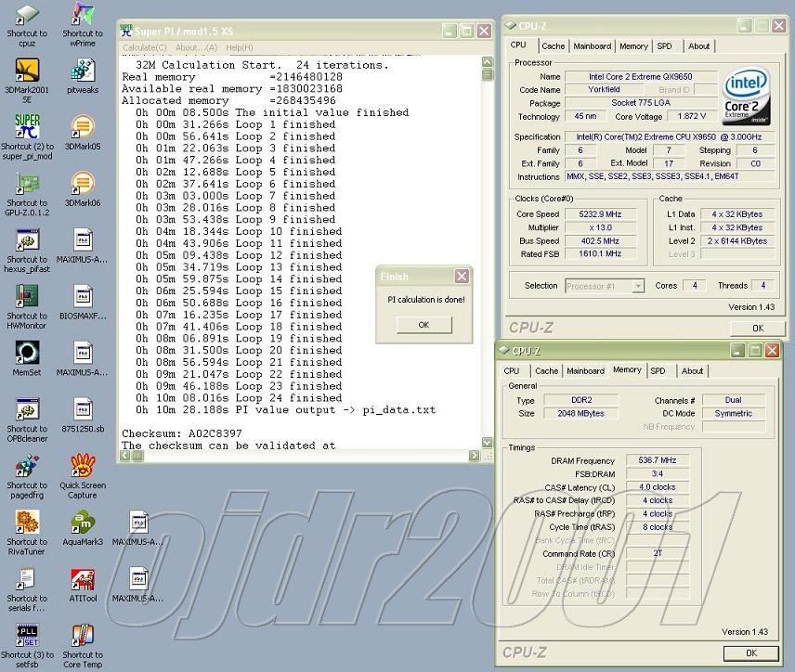Close the Finish dialog with X
The height and width of the screenshot is (672, 795).
coord(462,277)
